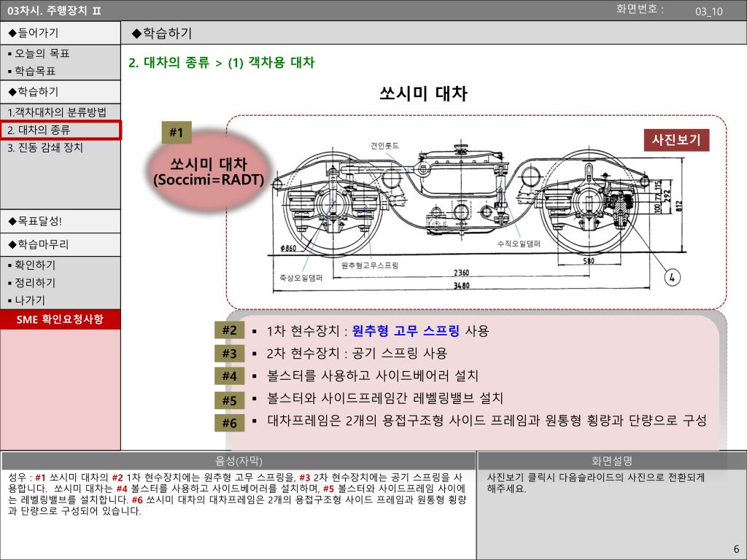Click the 2360 dimension in the drawing
This screenshot has width=747, height=560.
[461, 273]
